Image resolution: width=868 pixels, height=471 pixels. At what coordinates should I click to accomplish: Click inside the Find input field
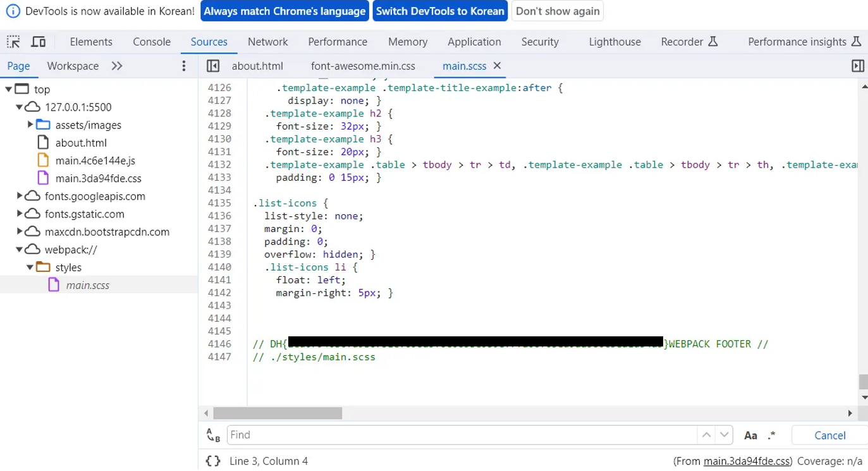point(443,435)
